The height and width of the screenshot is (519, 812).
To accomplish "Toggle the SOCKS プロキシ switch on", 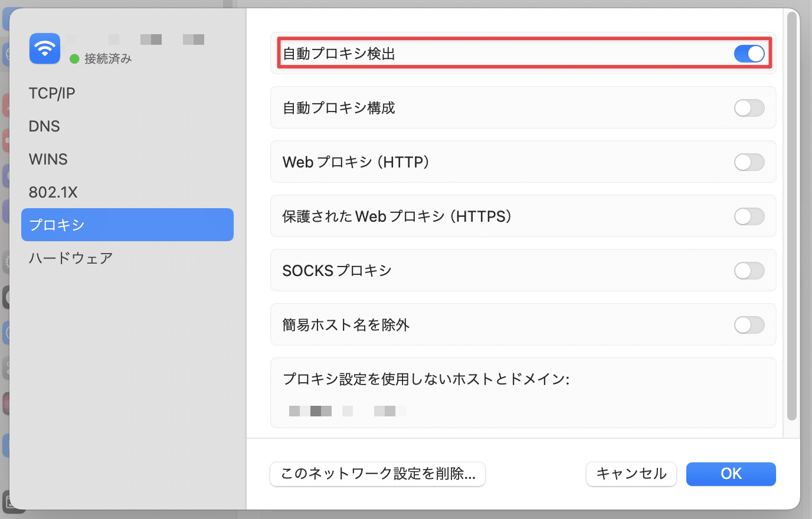I will point(748,271).
